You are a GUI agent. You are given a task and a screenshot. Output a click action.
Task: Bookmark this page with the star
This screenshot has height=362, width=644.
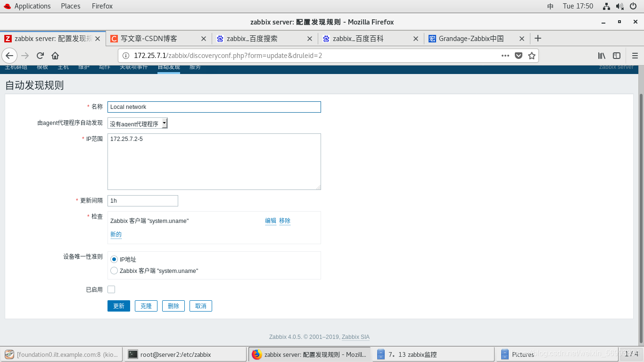coord(532,56)
